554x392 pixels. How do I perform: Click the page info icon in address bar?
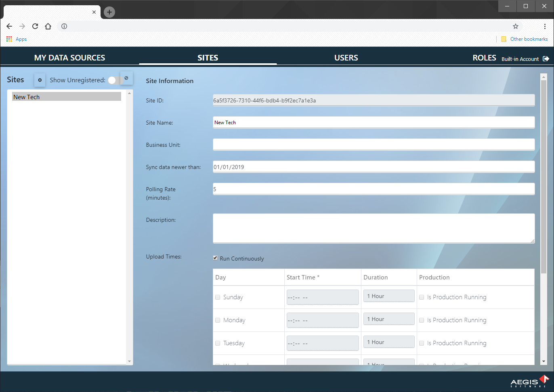tap(64, 26)
